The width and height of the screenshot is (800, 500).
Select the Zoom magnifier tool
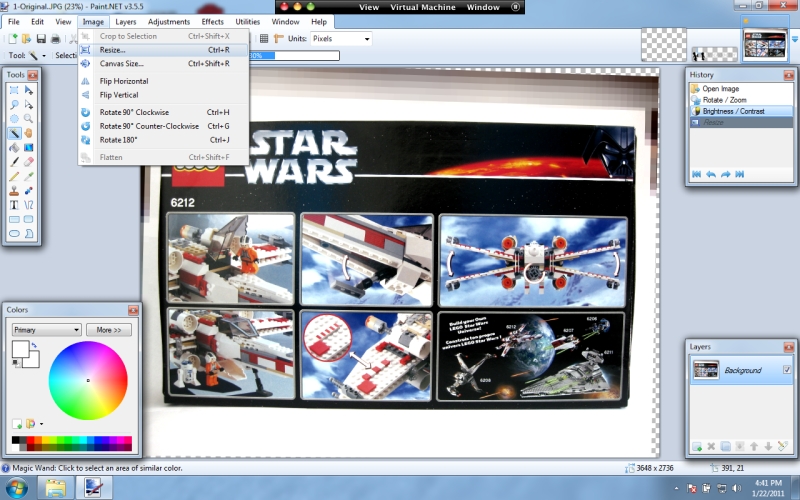click(x=29, y=119)
